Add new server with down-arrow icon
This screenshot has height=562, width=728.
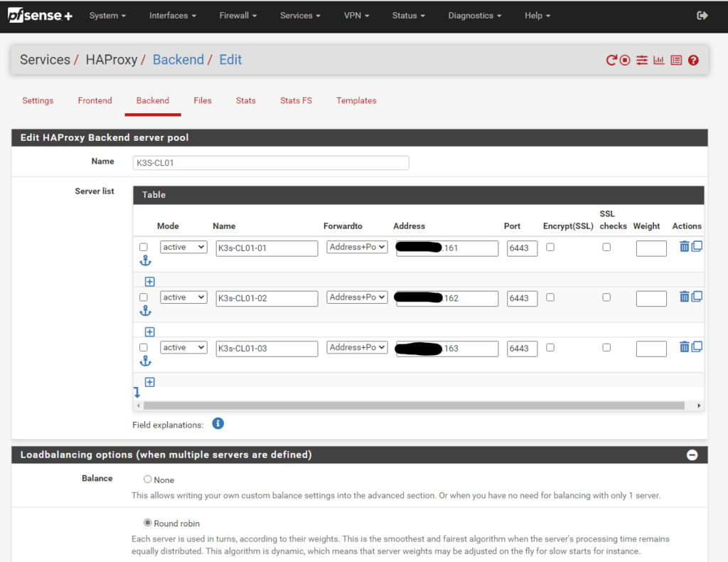(x=137, y=393)
